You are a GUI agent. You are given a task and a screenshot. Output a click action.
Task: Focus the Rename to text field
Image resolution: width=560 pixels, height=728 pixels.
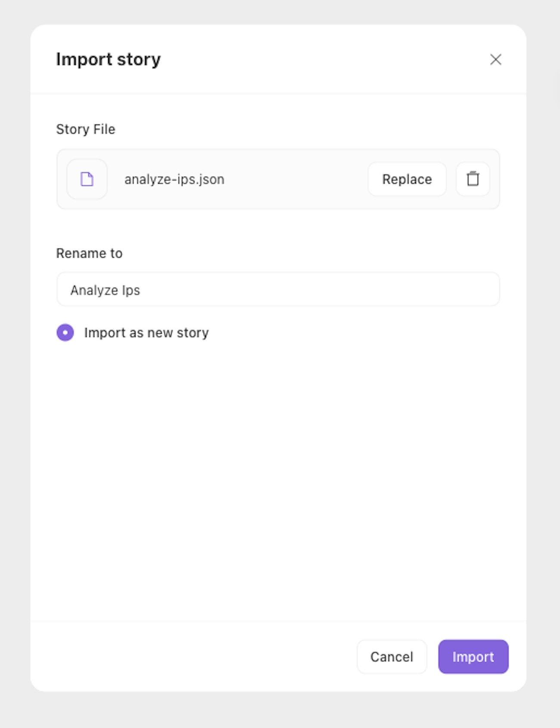[x=278, y=290]
